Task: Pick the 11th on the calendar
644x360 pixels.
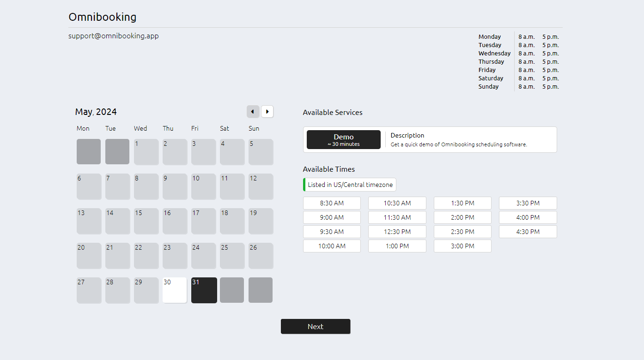Action: [x=232, y=186]
